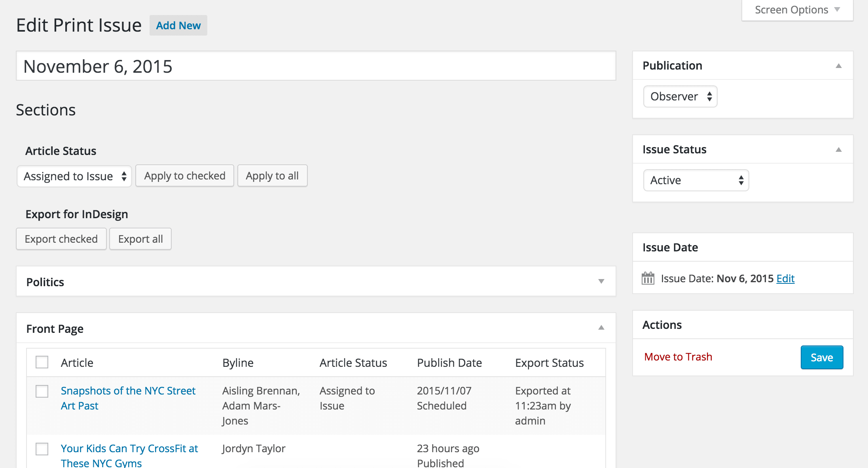This screenshot has width=868, height=468.
Task: Click 'Aisling Brennan, Adam Mars-Jones' byline cell
Action: pyautogui.click(x=261, y=406)
